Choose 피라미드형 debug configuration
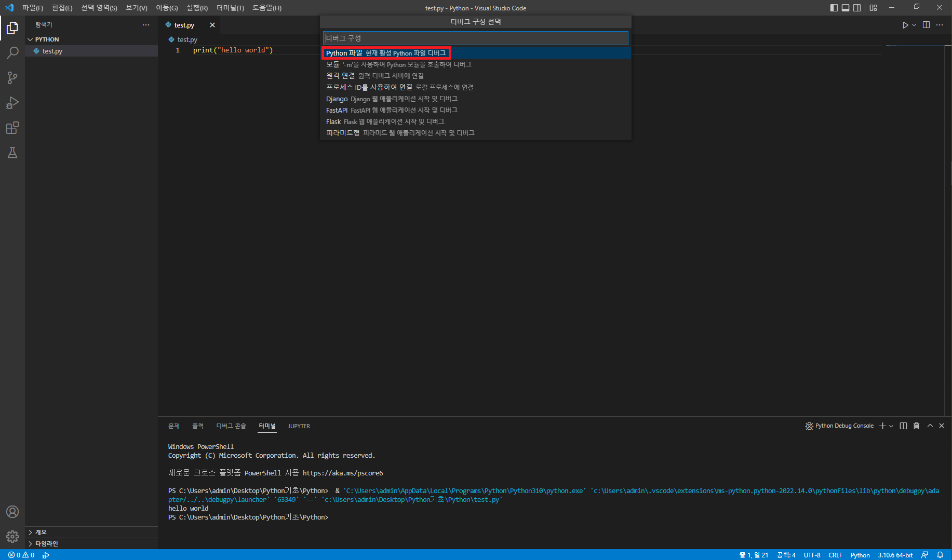Viewport: 952px width, 560px height. 475,133
